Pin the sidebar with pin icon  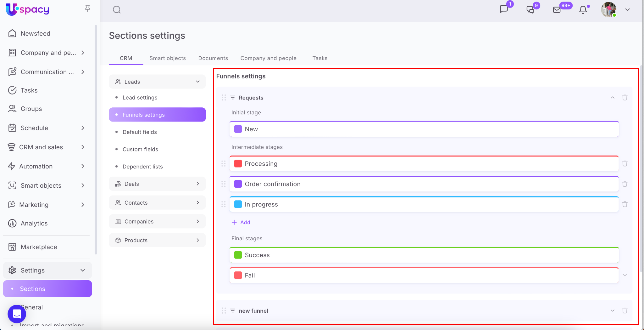click(x=88, y=9)
